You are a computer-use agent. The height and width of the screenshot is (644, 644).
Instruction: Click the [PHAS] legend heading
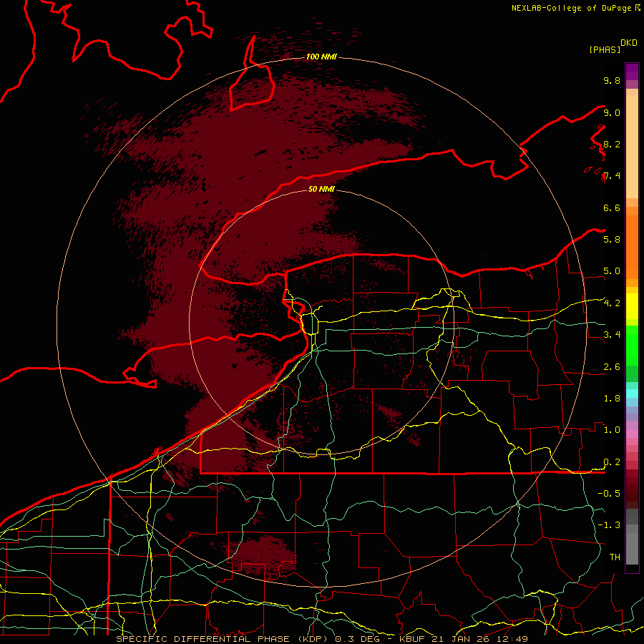pos(605,49)
